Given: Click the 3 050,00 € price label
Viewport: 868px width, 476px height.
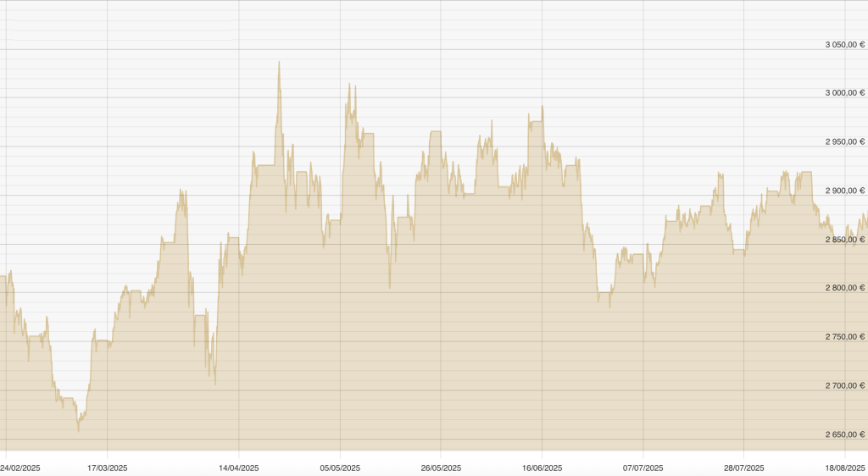Looking at the screenshot, I should click(844, 44).
